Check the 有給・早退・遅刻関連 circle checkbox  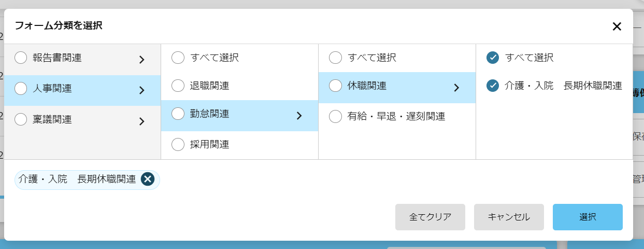(335, 116)
